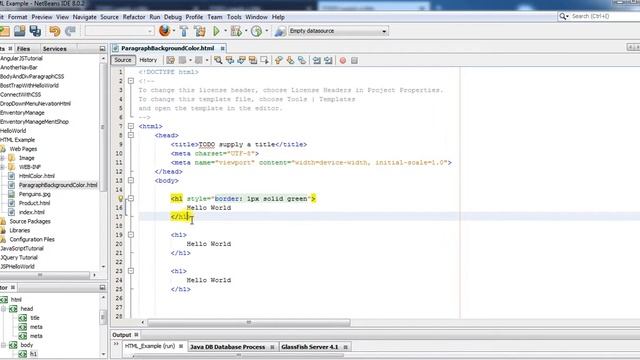Open the Refactor menu

134,17
